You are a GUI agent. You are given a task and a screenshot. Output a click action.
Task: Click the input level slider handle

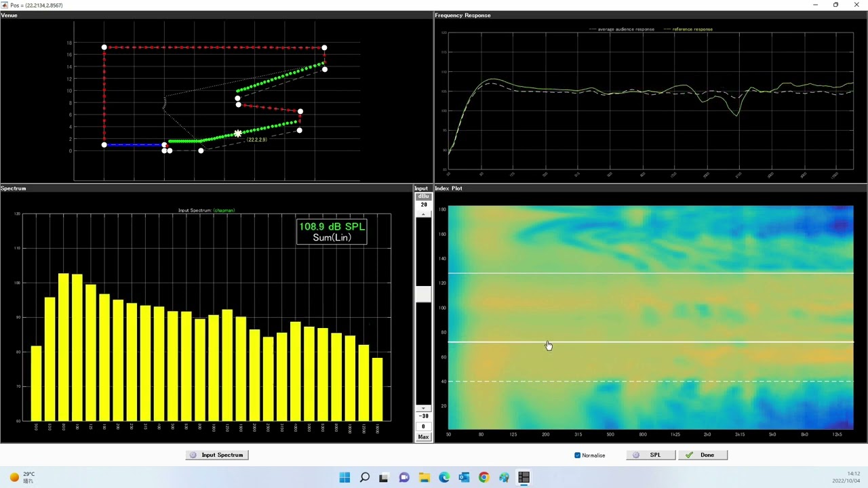tap(423, 293)
